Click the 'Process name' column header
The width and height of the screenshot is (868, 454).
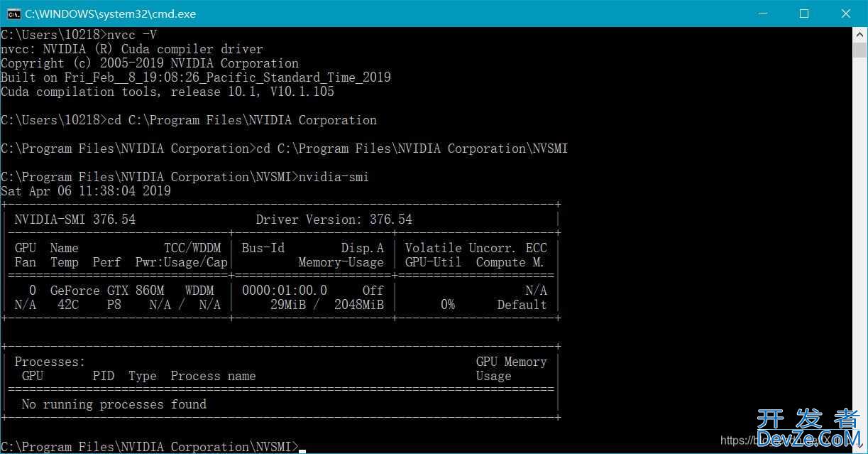click(x=214, y=376)
